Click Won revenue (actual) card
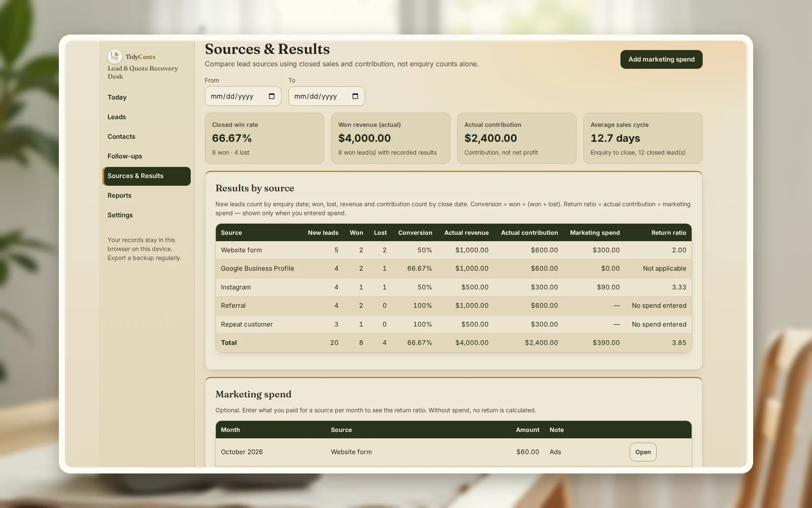812x508 pixels. (390, 138)
